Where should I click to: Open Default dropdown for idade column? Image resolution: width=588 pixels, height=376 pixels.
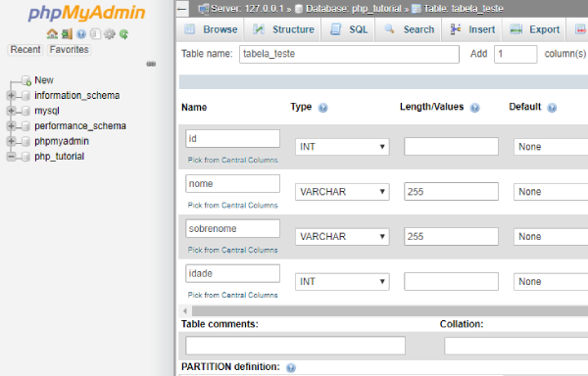pos(551,282)
